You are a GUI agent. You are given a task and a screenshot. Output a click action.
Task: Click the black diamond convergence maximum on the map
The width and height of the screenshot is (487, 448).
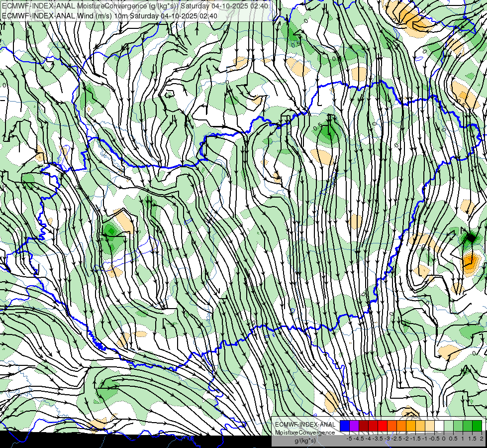click(x=471, y=238)
